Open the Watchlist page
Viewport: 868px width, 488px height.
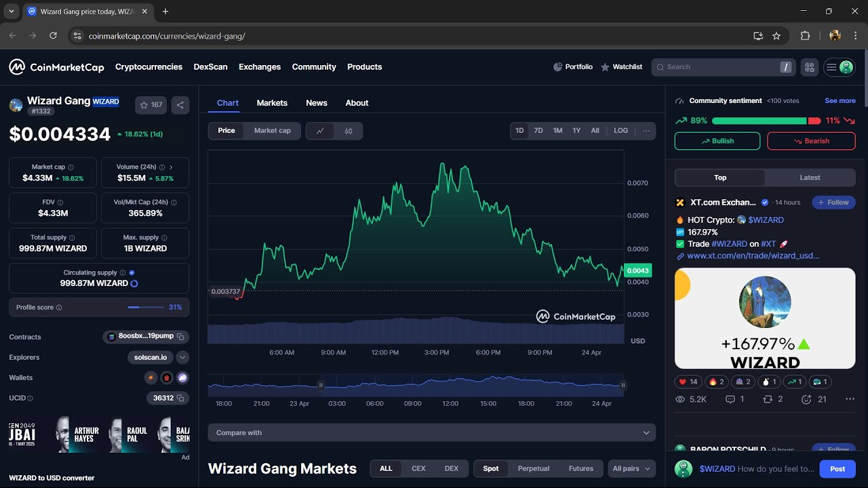tap(621, 67)
